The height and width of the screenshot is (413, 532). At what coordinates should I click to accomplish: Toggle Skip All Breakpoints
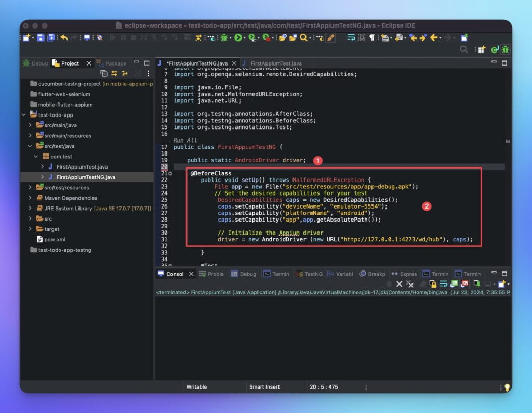click(100, 37)
